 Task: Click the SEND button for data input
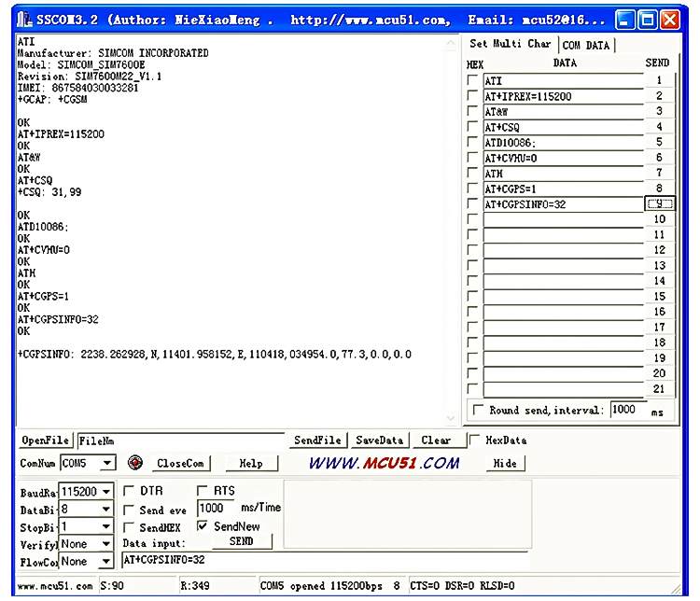(242, 541)
